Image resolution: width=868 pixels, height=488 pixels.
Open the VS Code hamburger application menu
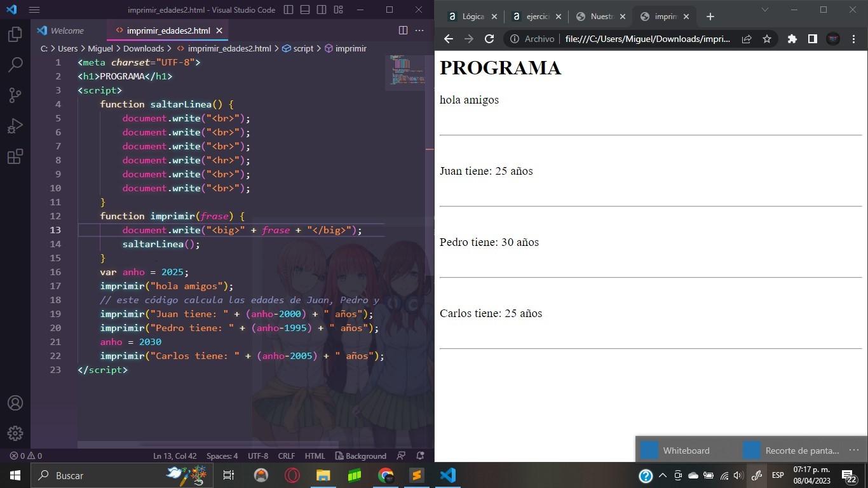[x=34, y=10]
